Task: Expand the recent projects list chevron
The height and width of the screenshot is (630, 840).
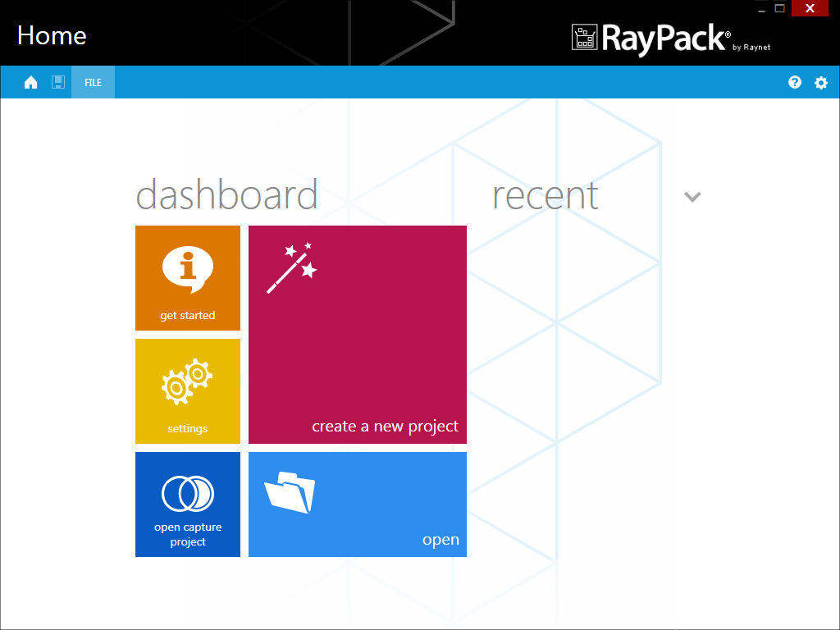Action: (x=692, y=197)
